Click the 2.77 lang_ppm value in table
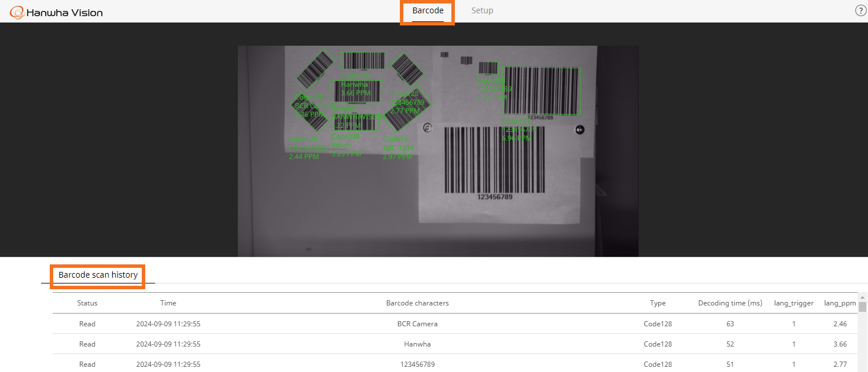This screenshot has width=868, height=372. click(840, 364)
